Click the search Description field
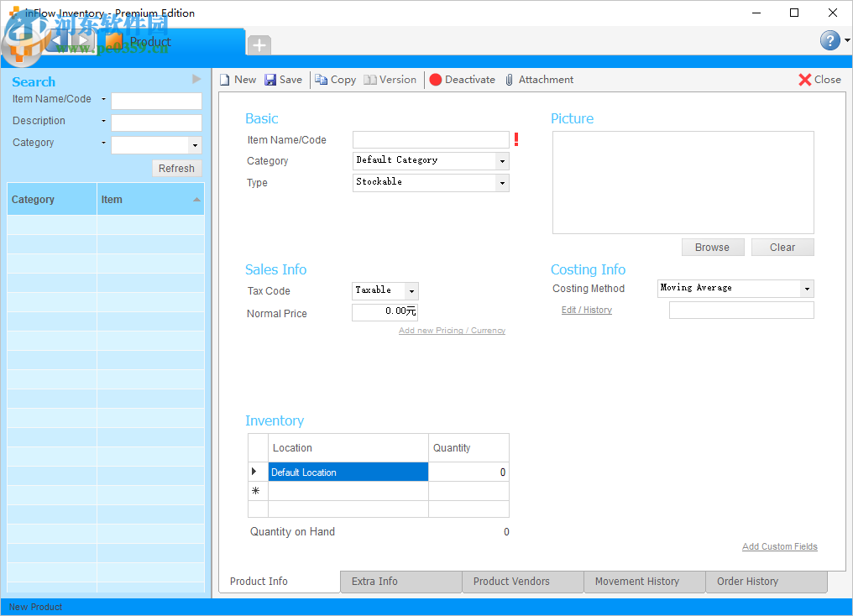 [157, 123]
